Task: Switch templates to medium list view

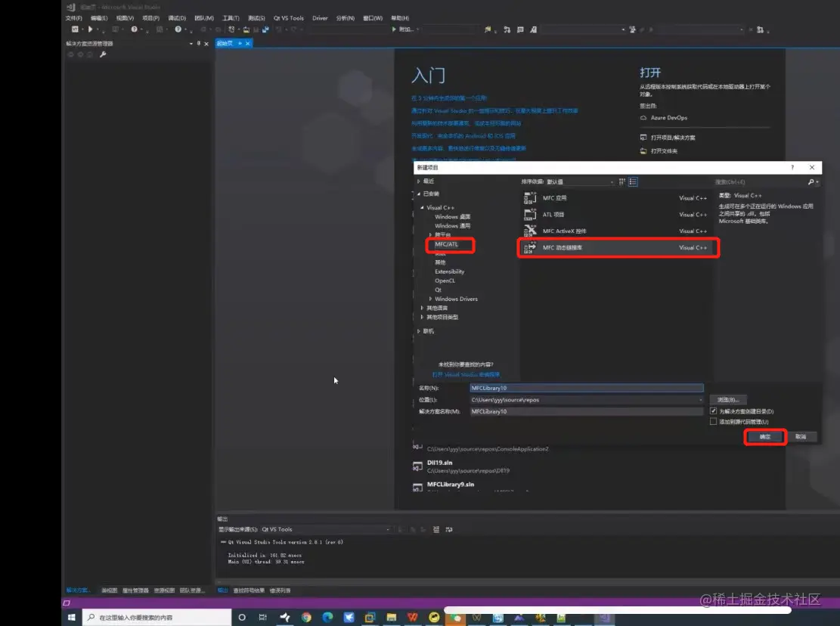Action: pyautogui.click(x=633, y=182)
